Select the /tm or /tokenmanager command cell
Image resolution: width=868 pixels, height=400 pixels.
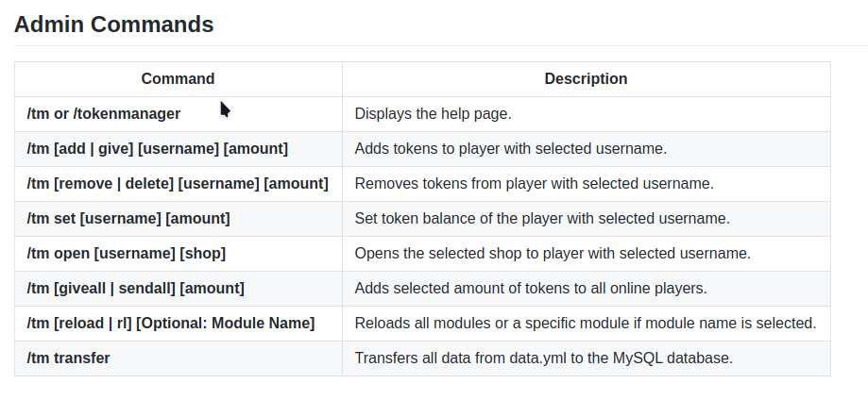[104, 114]
